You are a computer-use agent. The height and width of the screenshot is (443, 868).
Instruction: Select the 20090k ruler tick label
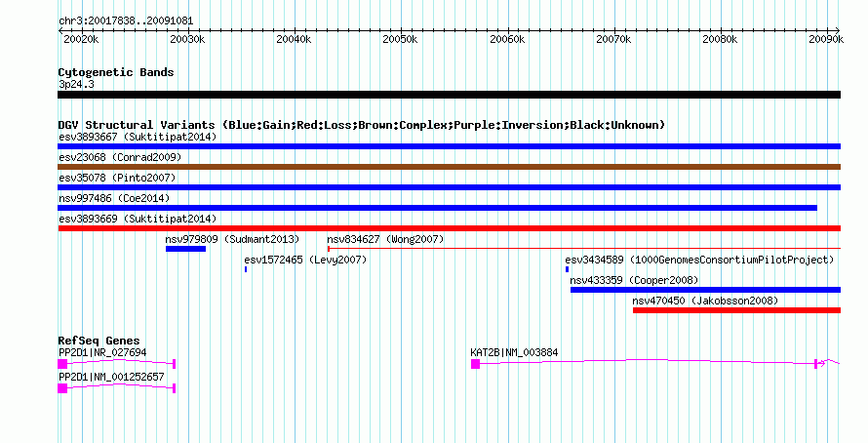(826, 39)
